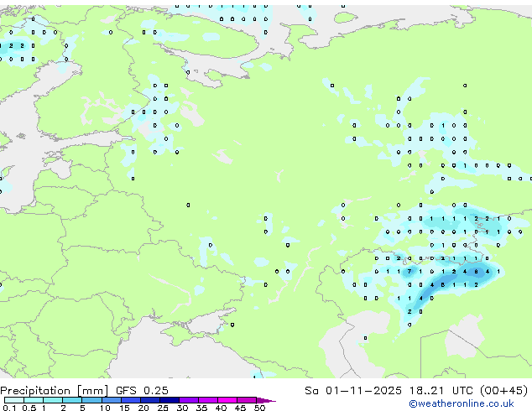Select the 10–15 mm legend swatch

[x=112, y=400]
